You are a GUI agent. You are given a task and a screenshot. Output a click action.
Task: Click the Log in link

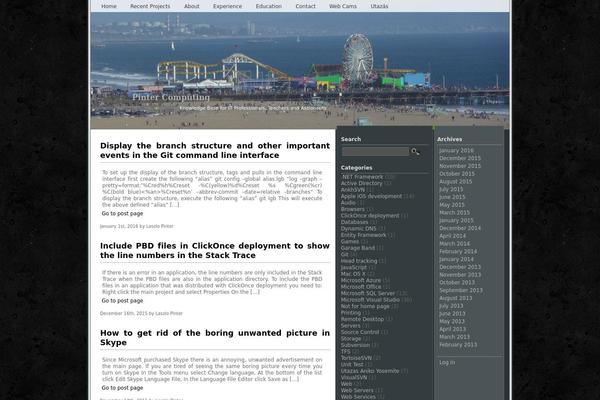click(447, 362)
